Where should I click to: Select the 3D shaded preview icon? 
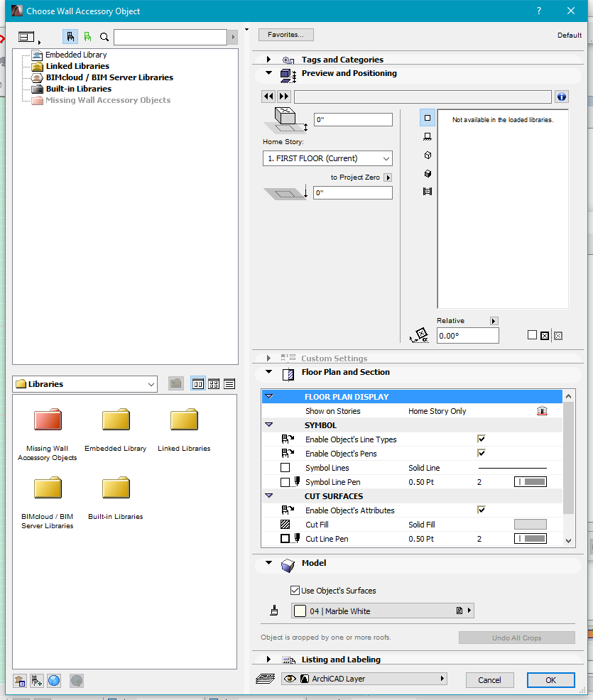(x=428, y=173)
